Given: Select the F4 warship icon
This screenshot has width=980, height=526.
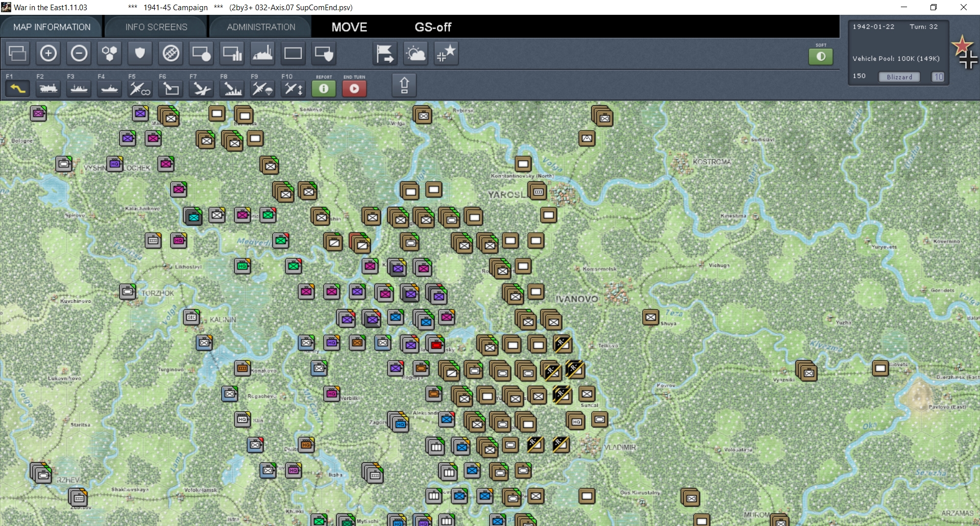Looking at the screenshot, I should pyautogui.click(x=110, y=88).
